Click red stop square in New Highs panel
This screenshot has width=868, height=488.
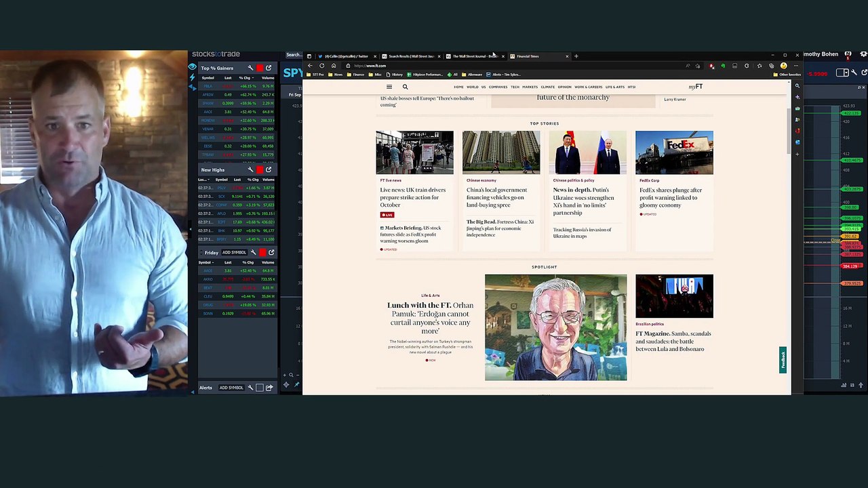click(x=259, y=169)
